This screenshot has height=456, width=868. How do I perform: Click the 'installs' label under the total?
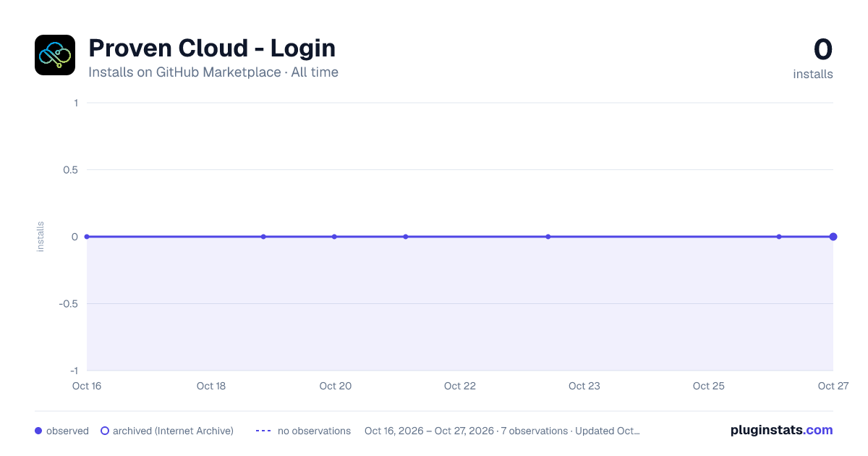(813, 74)
